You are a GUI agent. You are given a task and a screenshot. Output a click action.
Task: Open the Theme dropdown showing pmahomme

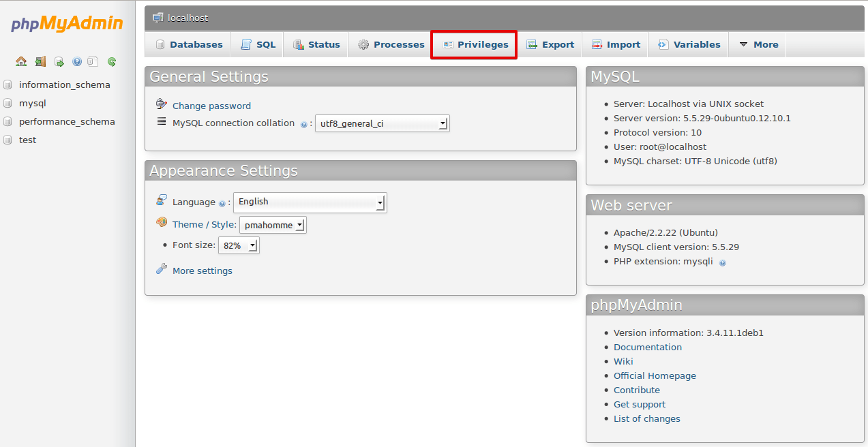click(273, 225)
